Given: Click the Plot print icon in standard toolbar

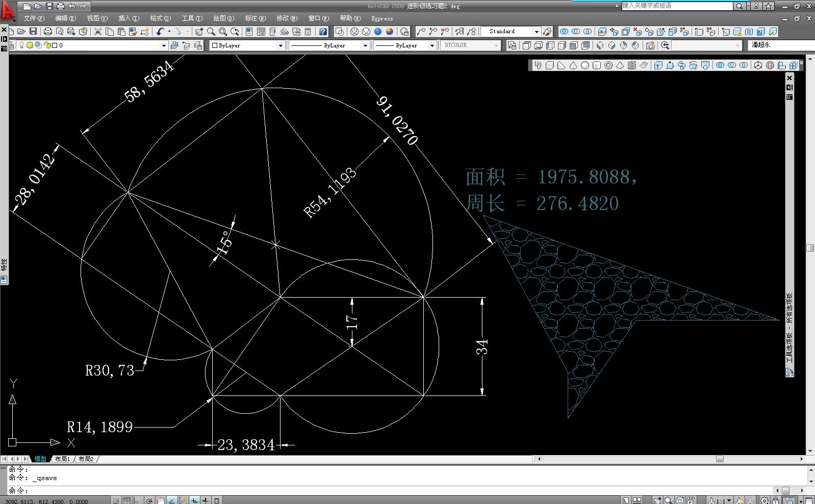Looking at the screenshot, I should pyautogui.click(x=47, y=32).
